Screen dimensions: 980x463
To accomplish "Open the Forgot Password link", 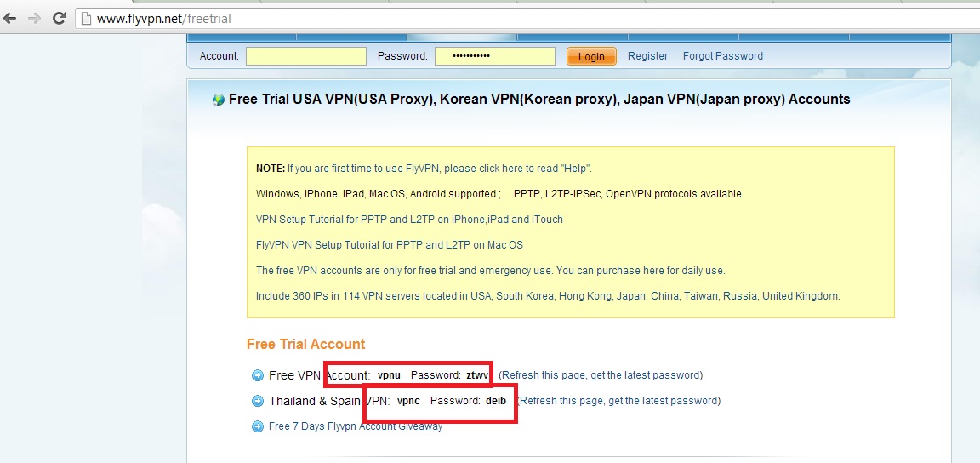I will pyautogui.click(x=722, y=55).
